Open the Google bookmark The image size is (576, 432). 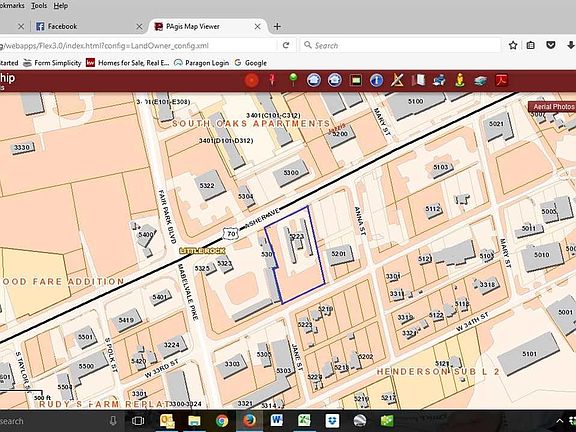click(251, 63)
